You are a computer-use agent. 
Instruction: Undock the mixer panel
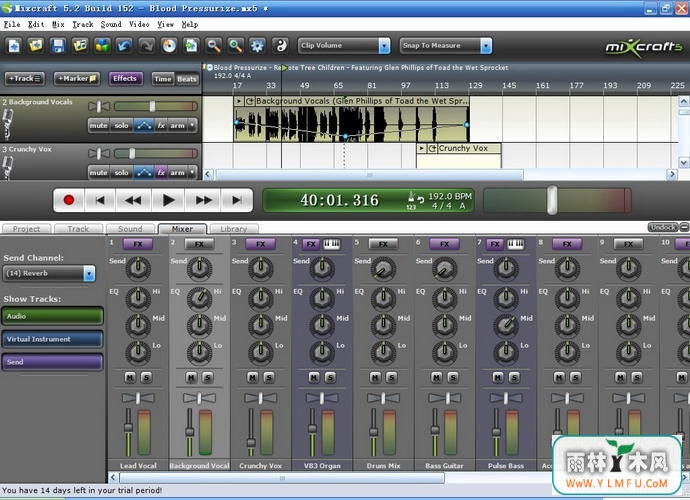coord(663,227)
